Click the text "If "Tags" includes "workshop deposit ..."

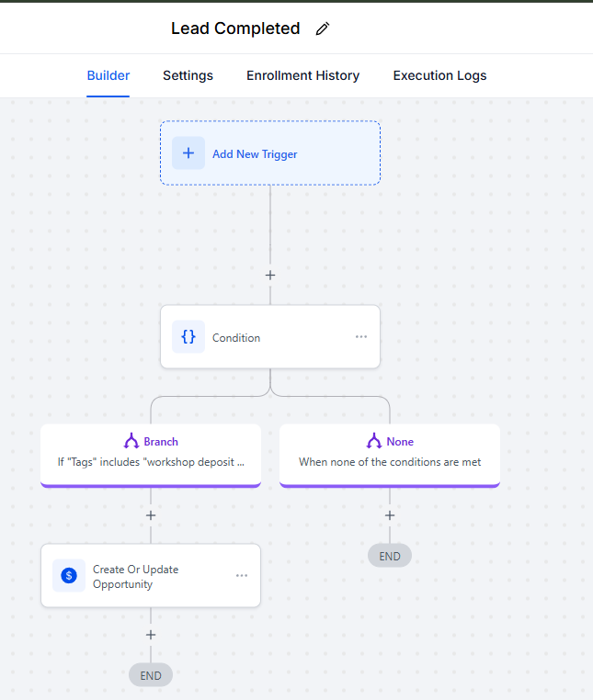(x=151, y=462)
